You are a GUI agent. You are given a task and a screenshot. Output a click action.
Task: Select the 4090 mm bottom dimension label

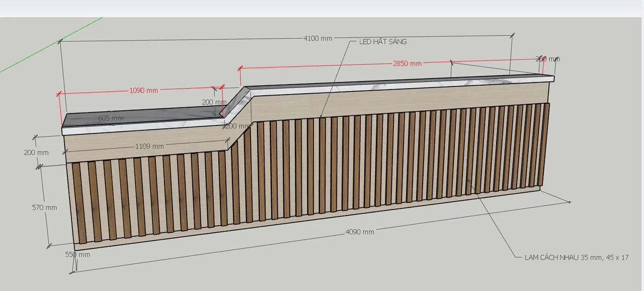pos(359,232)
